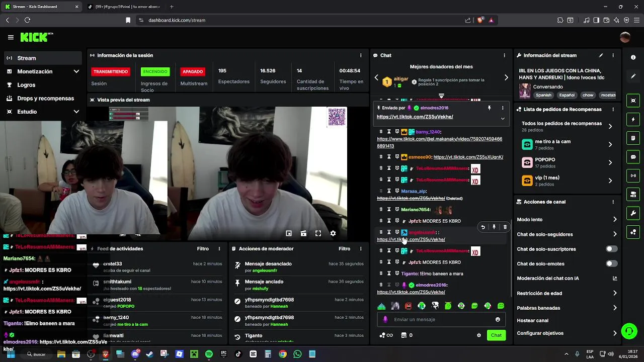Open the Chat panel options menu

pos(504,55)
